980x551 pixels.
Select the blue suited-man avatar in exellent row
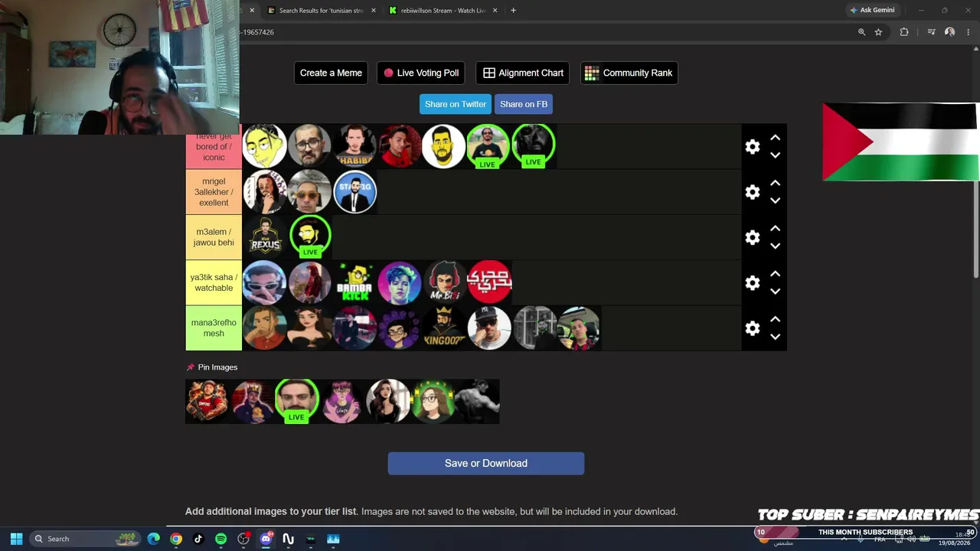point(354,192)
